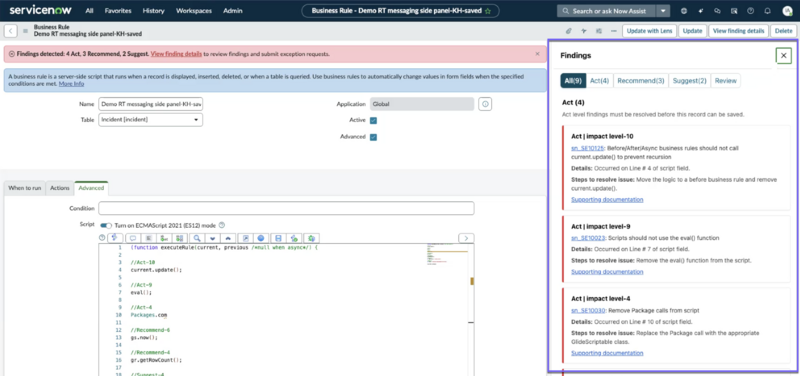Open the personalize form settings icon

[598, 31]
